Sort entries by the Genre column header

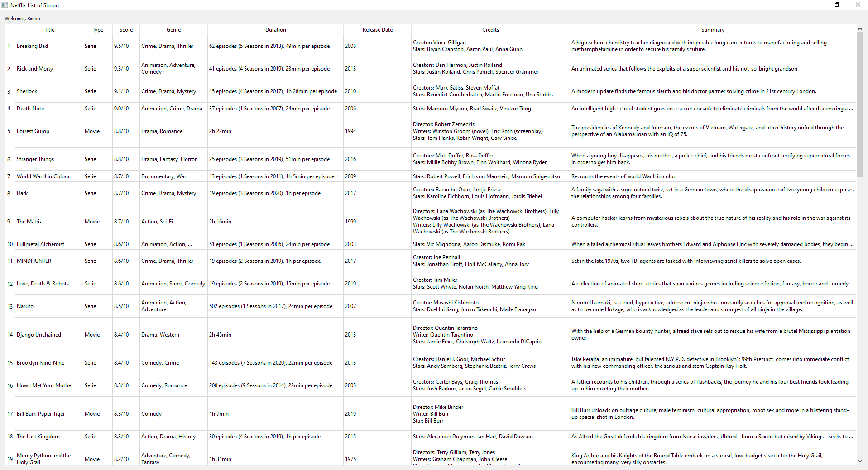pyautogui.click(x=173, y=29)
